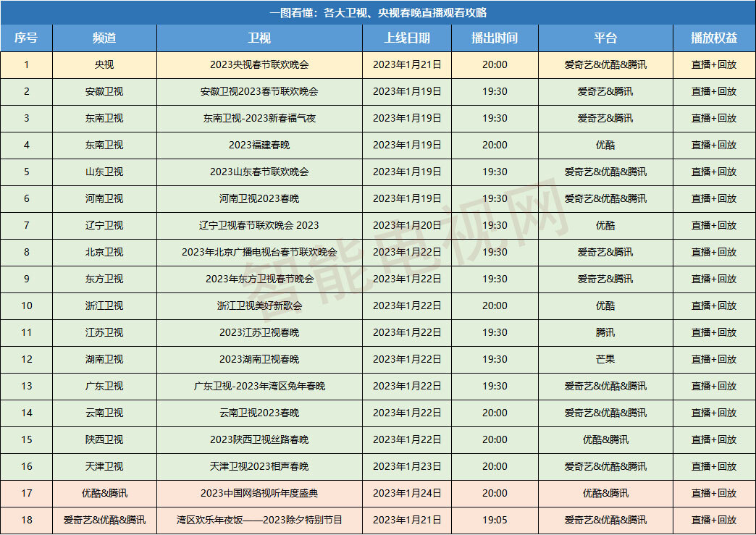756x535 pixels.
Task: Click 爱奇艺&腾讯 in the 安徽卫视 row
Action: (605, 91)
